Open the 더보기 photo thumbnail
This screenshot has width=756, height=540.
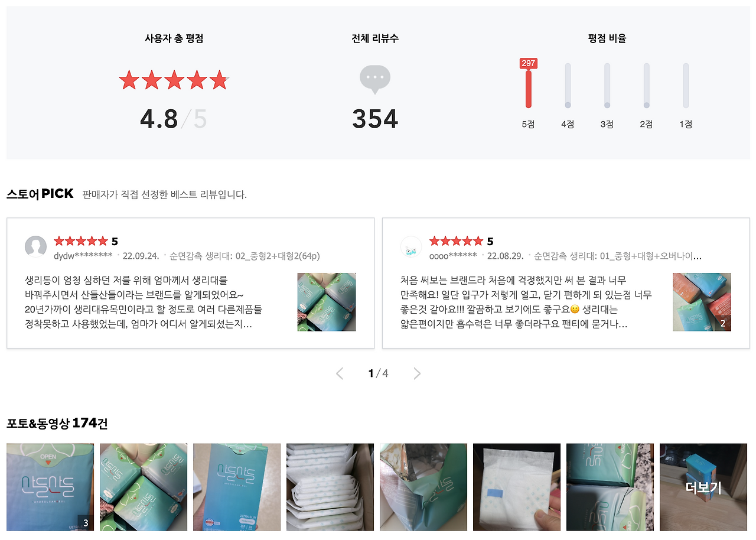pyautogui.click(x=703, y=487)
